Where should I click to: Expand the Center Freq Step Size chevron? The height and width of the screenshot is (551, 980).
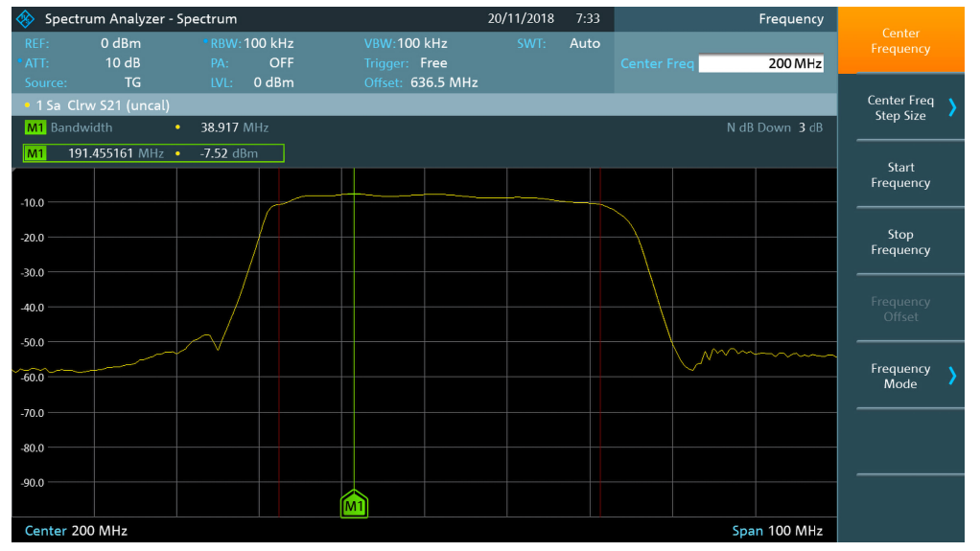click(952, 107)
